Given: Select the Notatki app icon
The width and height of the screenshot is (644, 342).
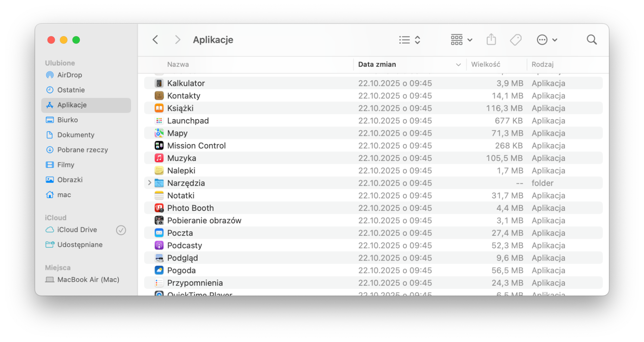Looking at the screenshot, I should point(159,195).
